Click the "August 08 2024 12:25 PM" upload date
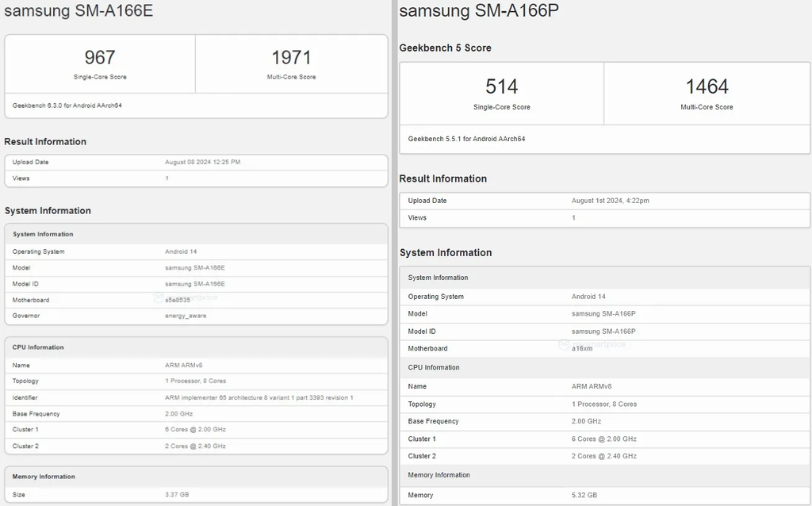Screen dimensions: 812x506 (202, 162)
